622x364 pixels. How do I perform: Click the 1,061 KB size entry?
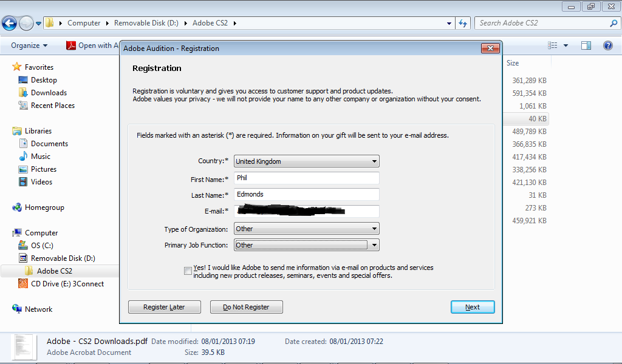(x=533, y=106)
